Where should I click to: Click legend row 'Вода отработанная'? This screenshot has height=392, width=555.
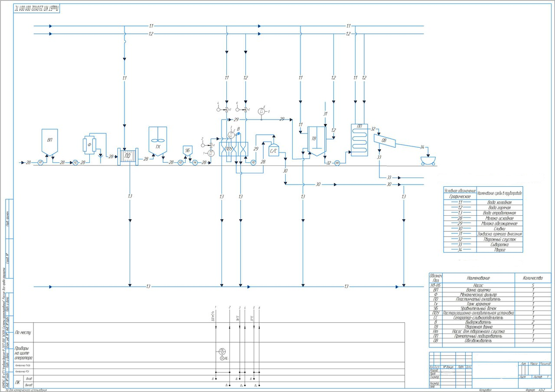tap(483, 213)
